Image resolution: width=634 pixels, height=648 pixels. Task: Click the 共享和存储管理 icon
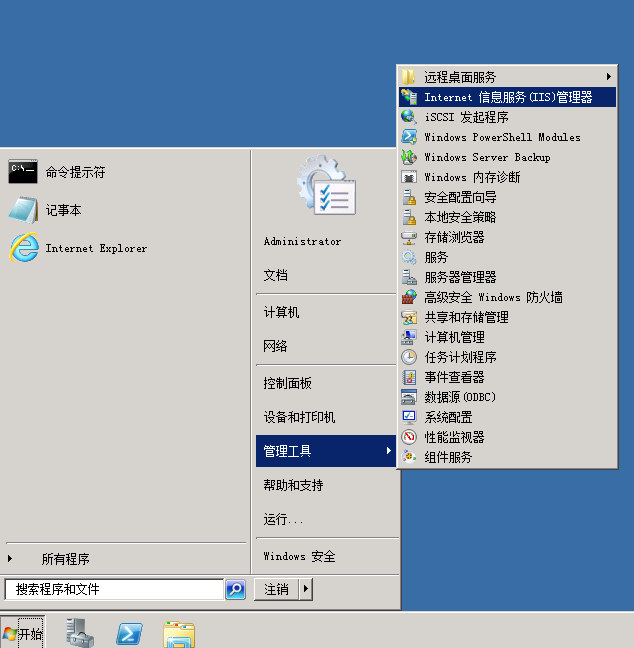point(409,317)
